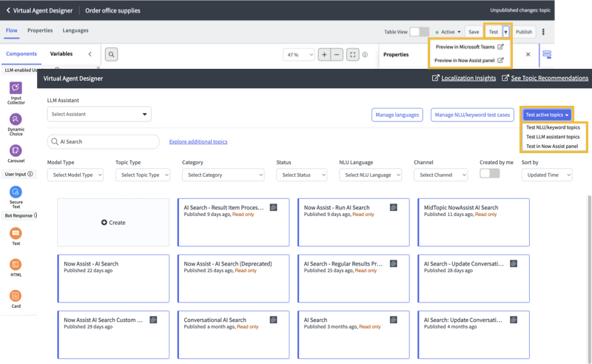Click the stacked panel icon right of Properties
Image resolution: width=592 pixels, height=364 pixels.
click(547, 55)
